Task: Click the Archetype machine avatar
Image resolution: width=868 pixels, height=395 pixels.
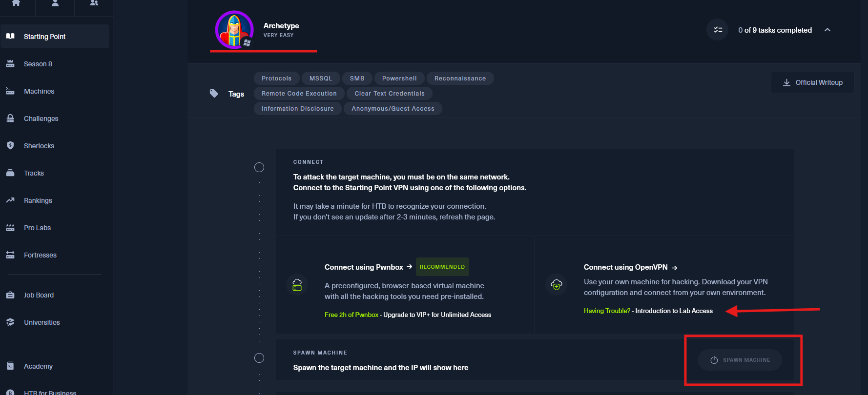Action: coord(234,30)
